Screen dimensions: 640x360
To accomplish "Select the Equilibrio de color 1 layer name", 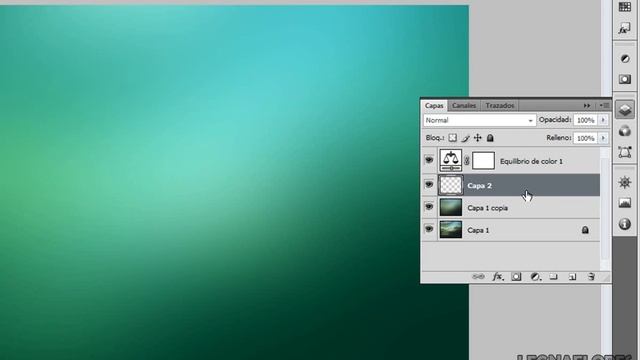I will (531, 161).
